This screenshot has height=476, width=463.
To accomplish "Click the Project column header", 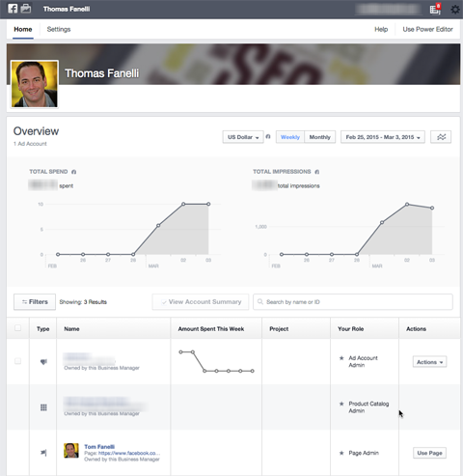I will tap(279, 329).
